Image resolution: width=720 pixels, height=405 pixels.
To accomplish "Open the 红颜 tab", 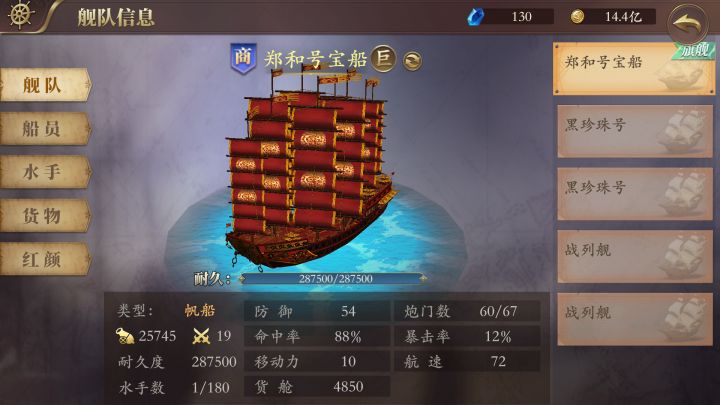I will click(45, 259).
